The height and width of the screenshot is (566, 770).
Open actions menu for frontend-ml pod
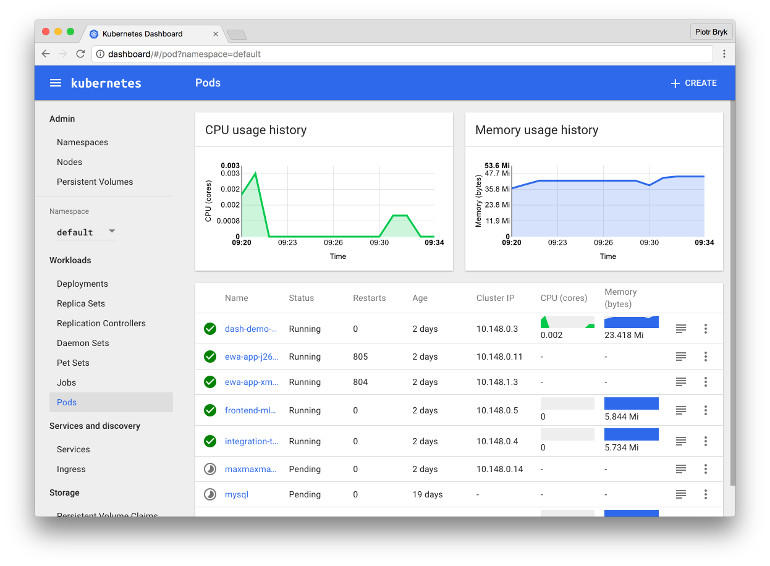point(706,410)
